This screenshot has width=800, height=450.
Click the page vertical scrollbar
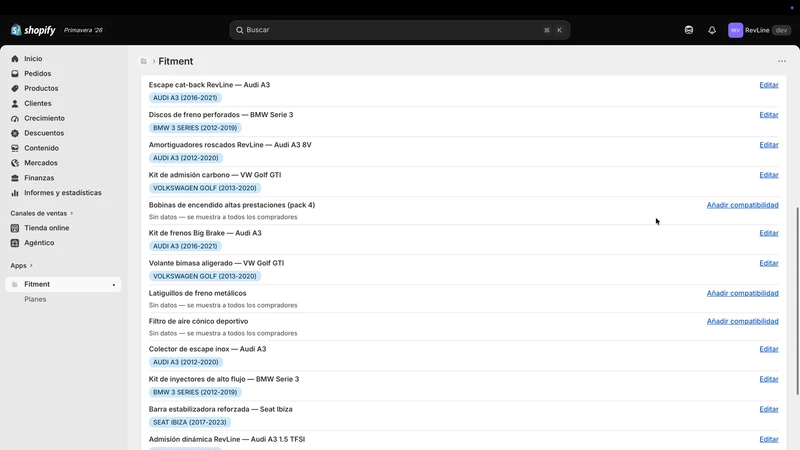coord(797,301)
